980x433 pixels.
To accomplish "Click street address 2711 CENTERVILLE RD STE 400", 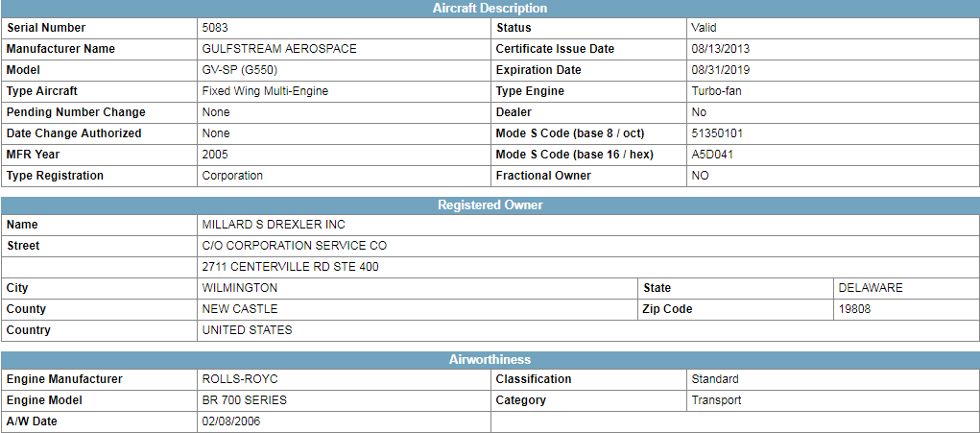I will point(290,267).
